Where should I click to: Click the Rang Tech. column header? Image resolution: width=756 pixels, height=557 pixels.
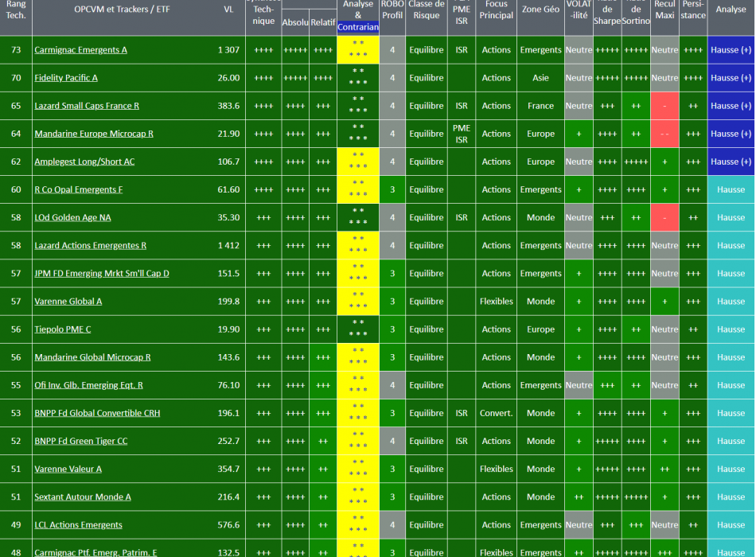coord(16,10)
